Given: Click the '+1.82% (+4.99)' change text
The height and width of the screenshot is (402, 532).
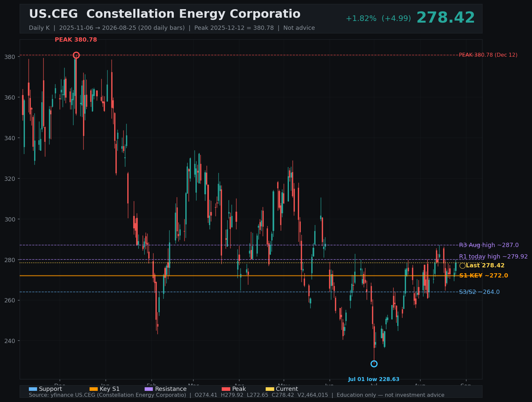Looking at the screenshot, I should (x=378, y=19).
